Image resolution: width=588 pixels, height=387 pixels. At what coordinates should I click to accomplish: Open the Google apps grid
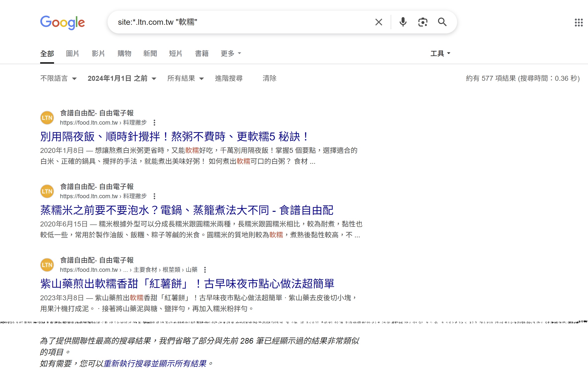click(579, 23)
